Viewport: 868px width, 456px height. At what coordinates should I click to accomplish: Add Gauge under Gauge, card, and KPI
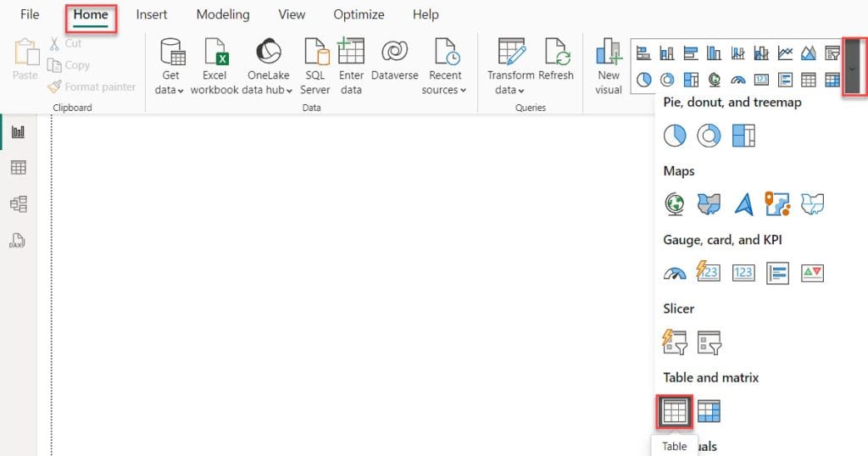coord(675,273)
